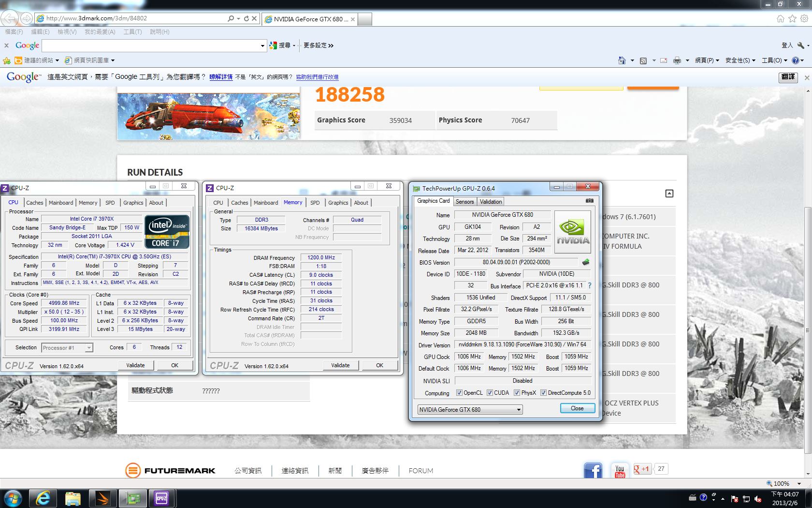Expand the 建議的網站 favorites dropdown
The height and width of the screenshot is (508, 812).
[57, 60]
